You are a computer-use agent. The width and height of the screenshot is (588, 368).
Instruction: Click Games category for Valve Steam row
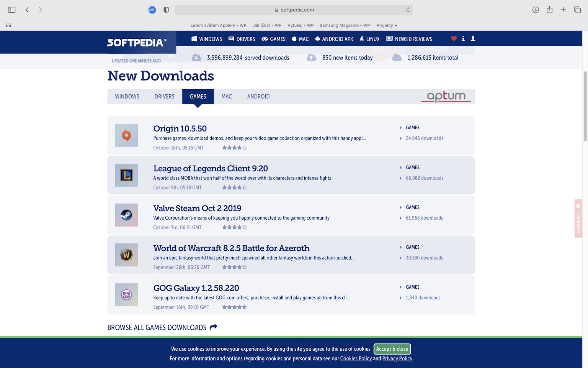(413, 207)
